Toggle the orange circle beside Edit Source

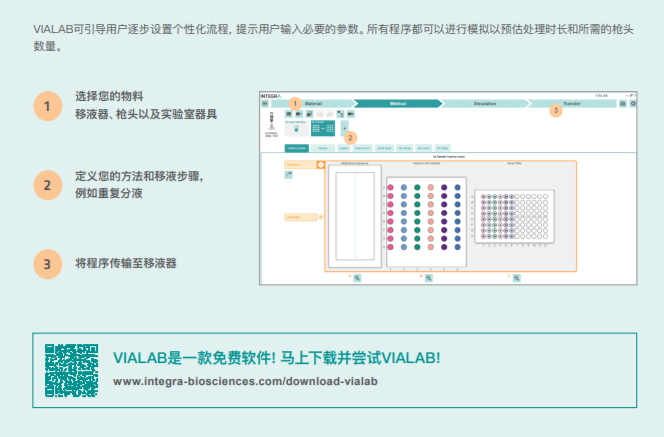(x=321, y=165)
